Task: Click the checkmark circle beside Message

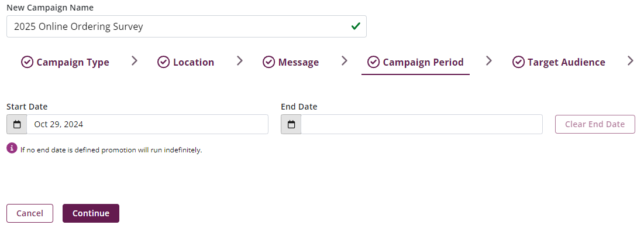Action: tap(268, 62)
